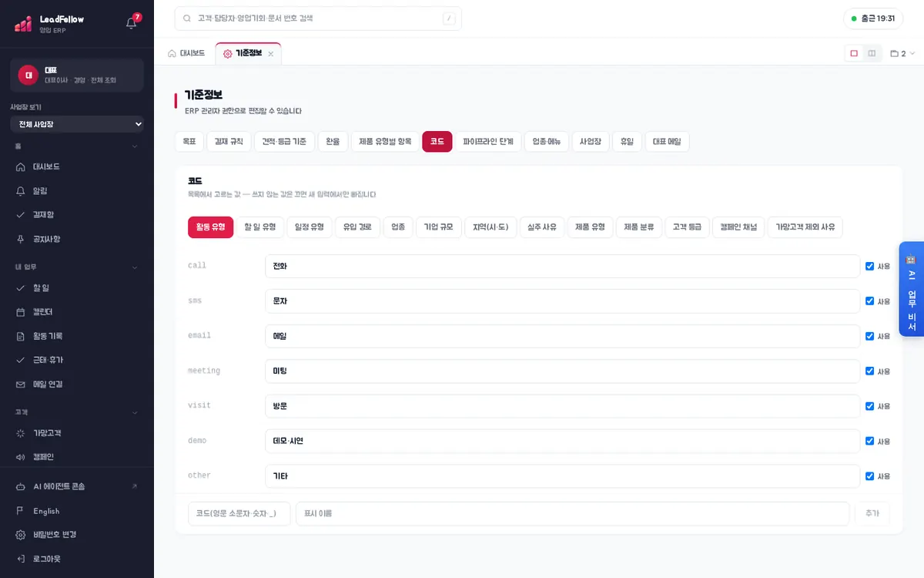Image resolution: width=924 pixels, height=578 pixels.
Task: Toggle 사용 checkbox for visit row
Action: tap(869, 406)
